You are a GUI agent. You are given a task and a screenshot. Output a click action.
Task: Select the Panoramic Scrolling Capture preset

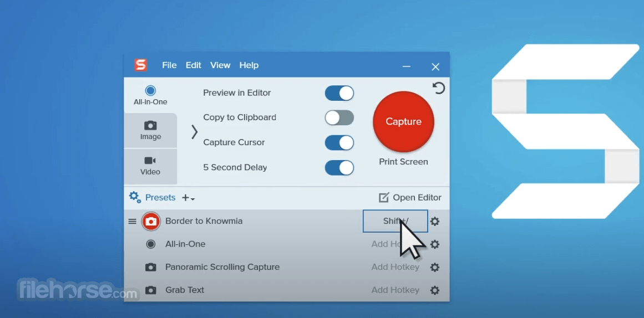pos(222,266)
